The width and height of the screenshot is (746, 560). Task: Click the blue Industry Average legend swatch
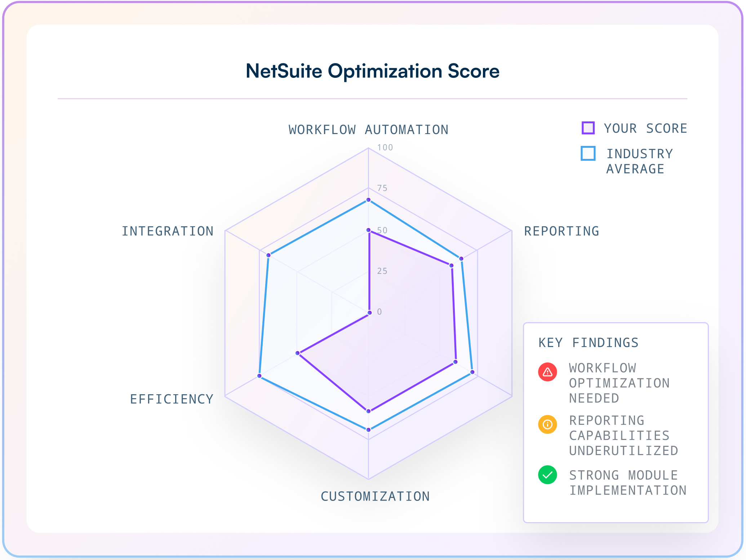[588, 153]
